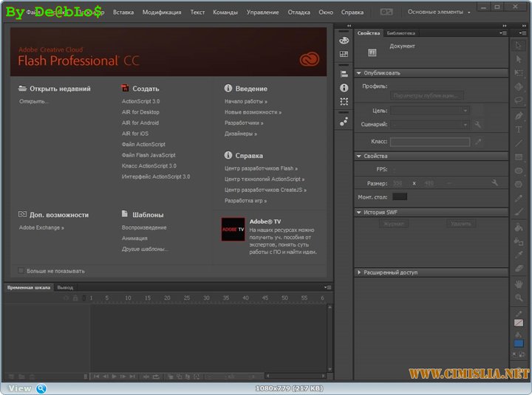This screenshot has width=532, height=395.
Task: Open the 'Основные элементы' workspace dropdown
Action: [439, 12]
